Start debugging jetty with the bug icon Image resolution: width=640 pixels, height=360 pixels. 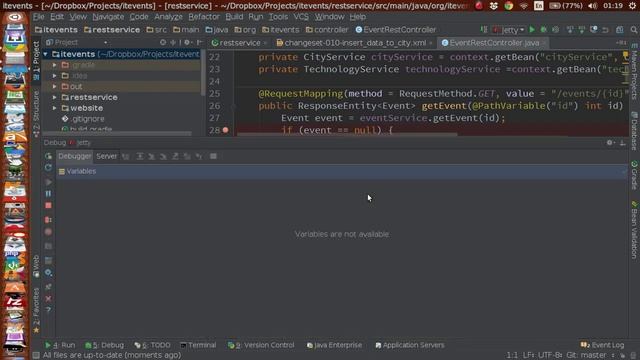(x=544, y=29)
